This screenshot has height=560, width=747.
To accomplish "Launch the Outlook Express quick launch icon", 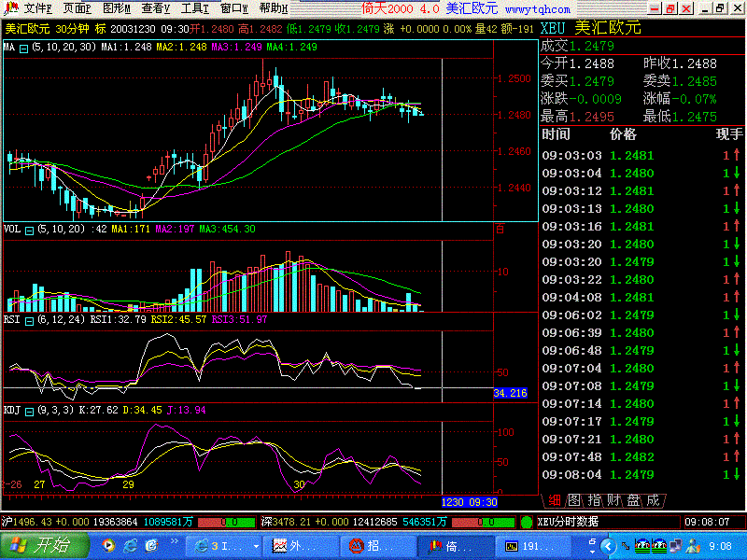I will point(151,546).
